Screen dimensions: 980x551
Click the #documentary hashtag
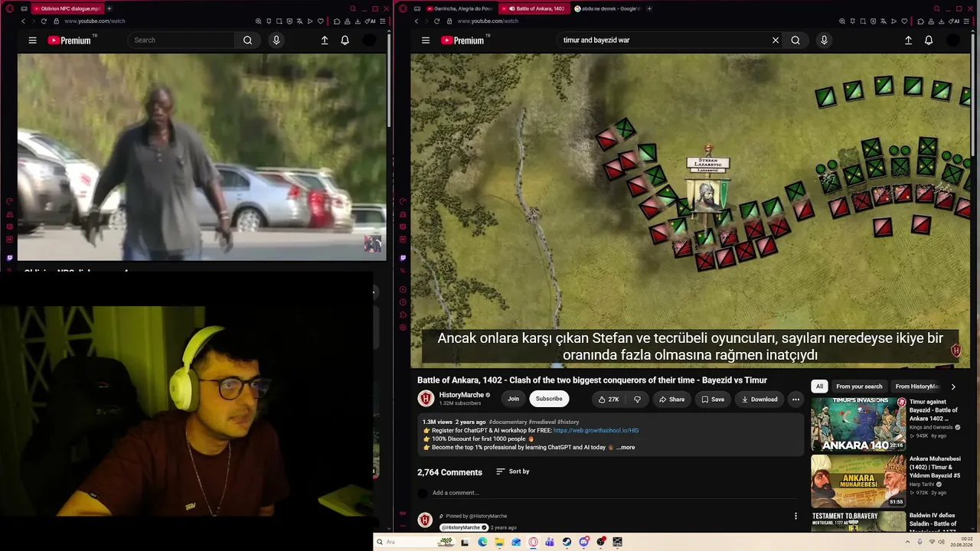508,422
